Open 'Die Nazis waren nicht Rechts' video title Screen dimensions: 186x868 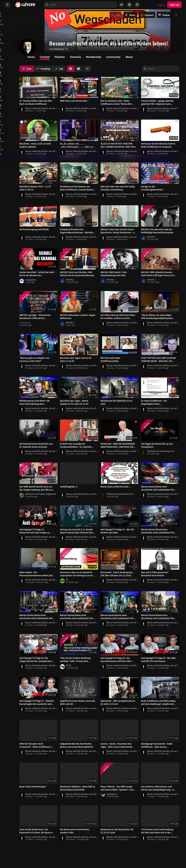(x=75, y=831)
